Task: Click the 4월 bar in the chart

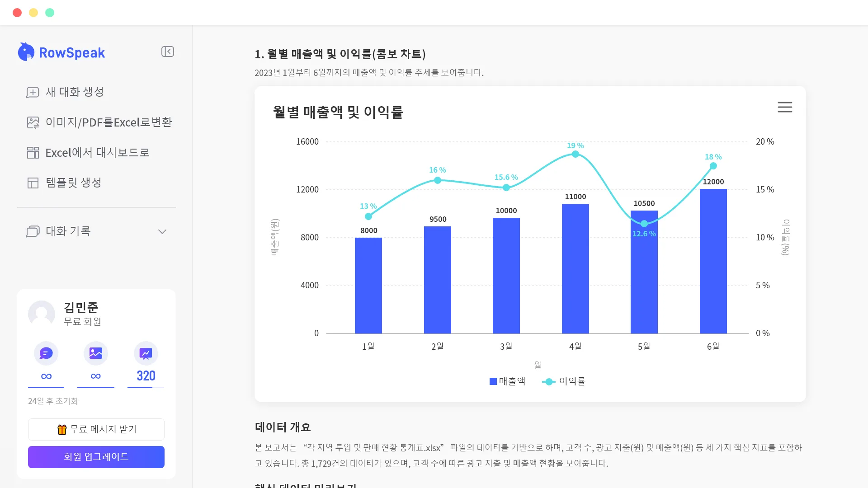Action: (575, 269)
